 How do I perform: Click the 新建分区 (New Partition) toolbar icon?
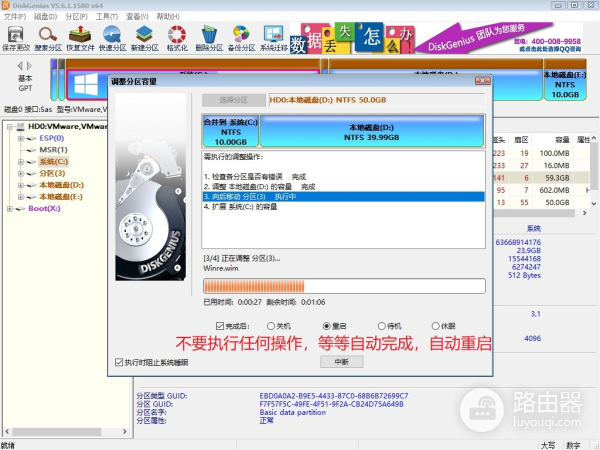point(144,38)
